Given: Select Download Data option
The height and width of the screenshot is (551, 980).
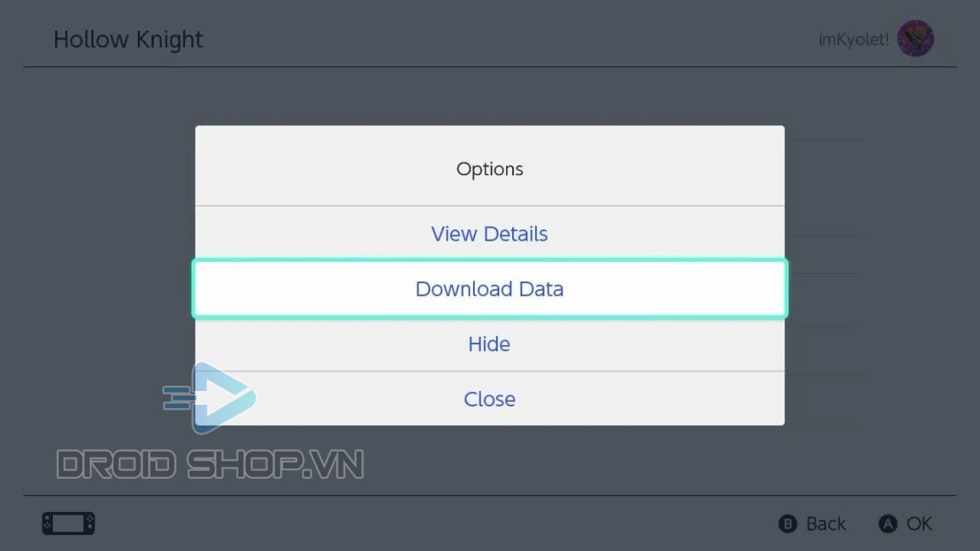Looking at the screenshot, I should [x=489, y=288].
